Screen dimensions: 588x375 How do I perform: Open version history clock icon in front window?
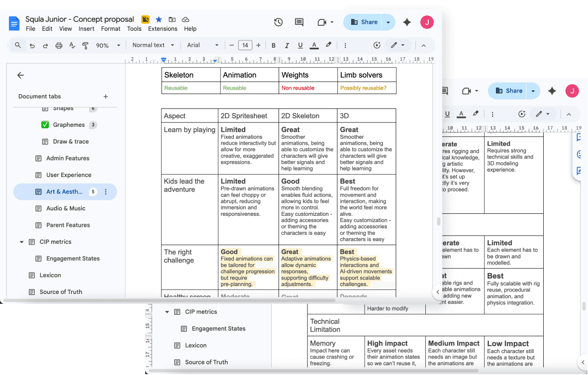(278, 22)
